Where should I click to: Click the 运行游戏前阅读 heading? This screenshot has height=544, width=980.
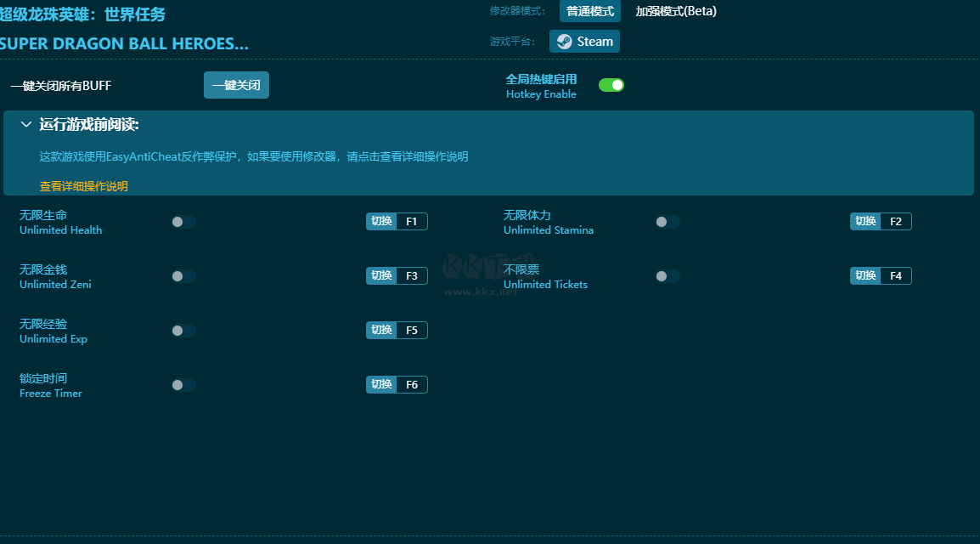89,124
